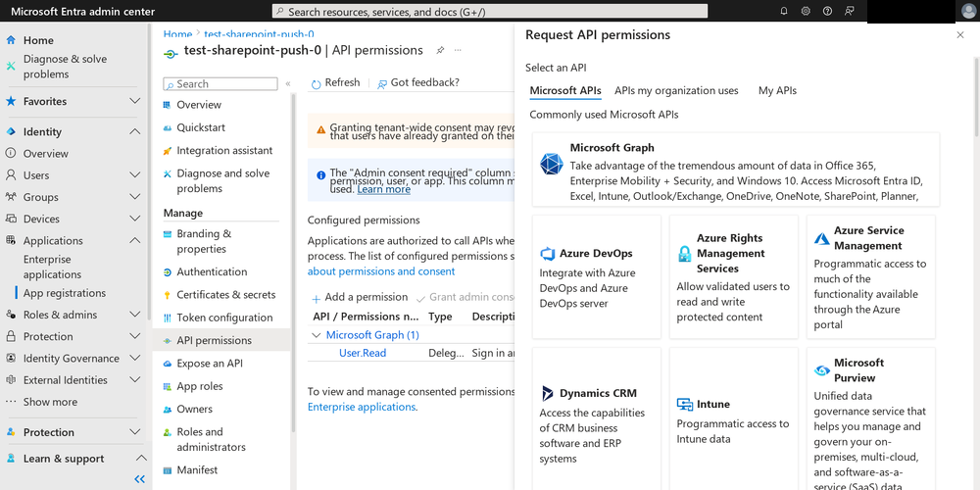Click the Certificates & secrets key icon

coord(167,295)
